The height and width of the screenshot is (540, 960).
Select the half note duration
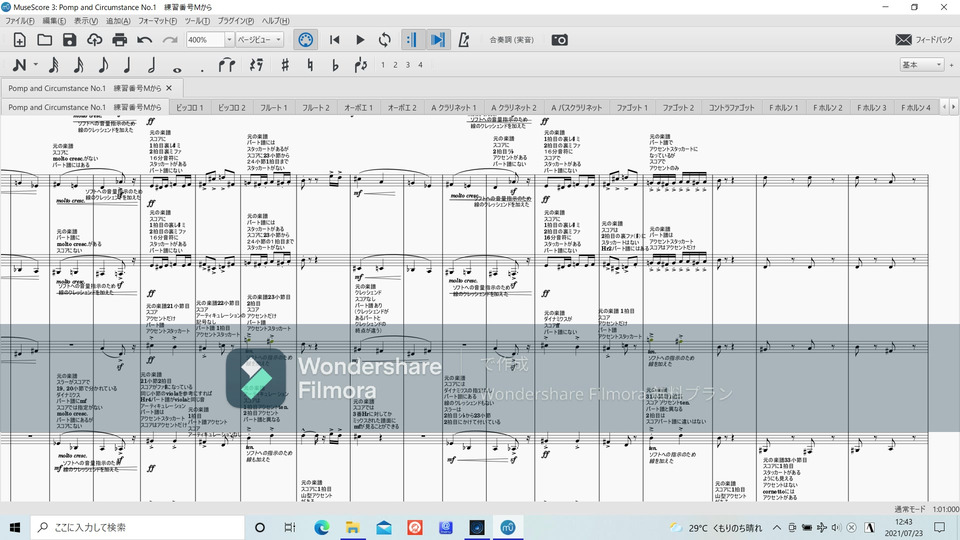[x=152, y=65]
